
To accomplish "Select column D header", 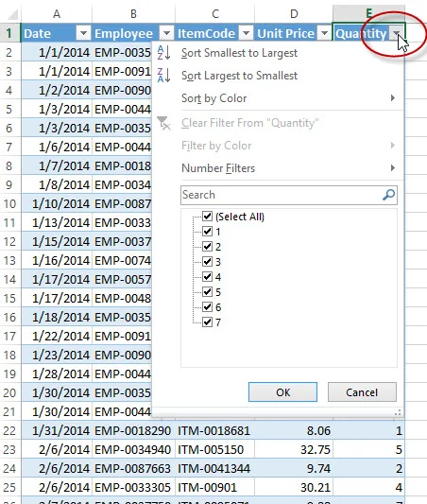I will coord(294,14).
